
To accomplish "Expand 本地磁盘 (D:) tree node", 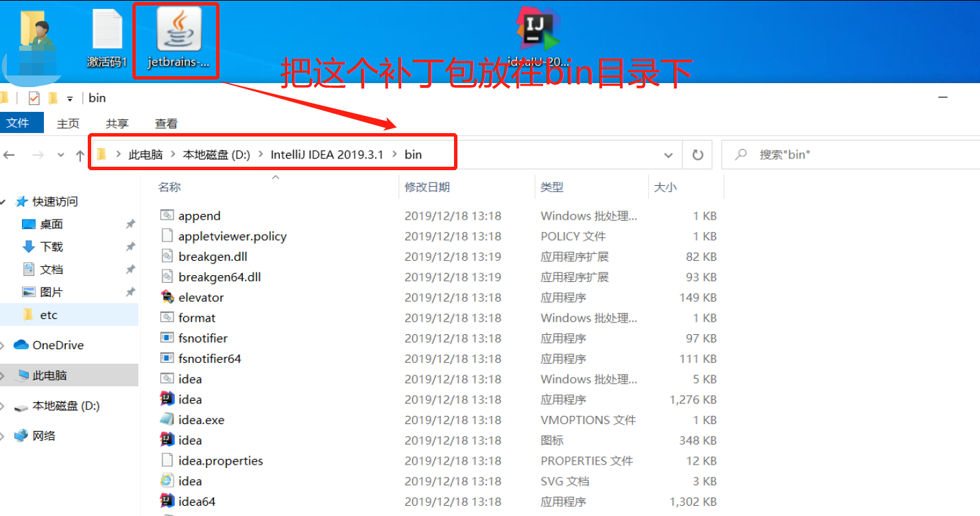I will tap(3, 406).
